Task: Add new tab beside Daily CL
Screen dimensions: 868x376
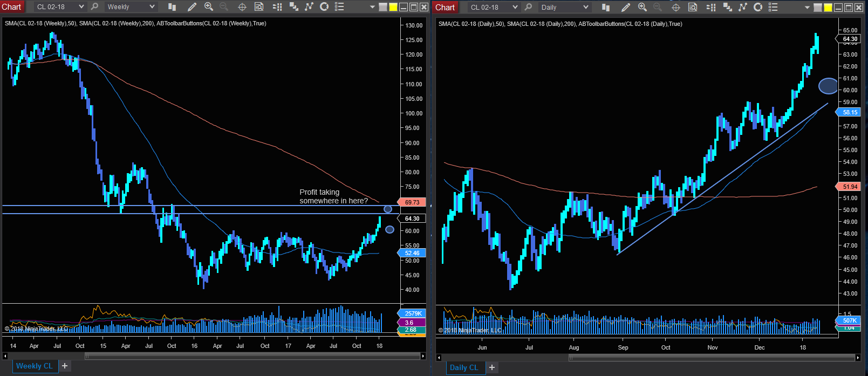Action: pos(492,367)
